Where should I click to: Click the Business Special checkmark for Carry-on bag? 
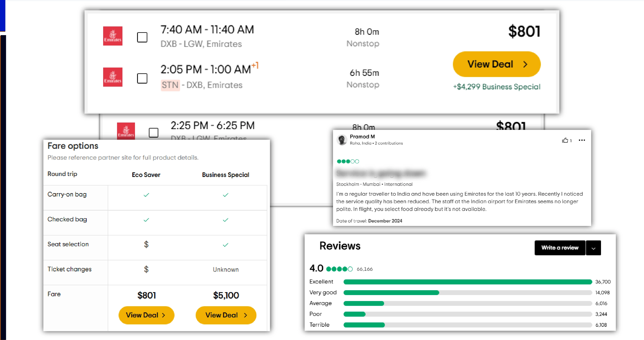(226, 195)
